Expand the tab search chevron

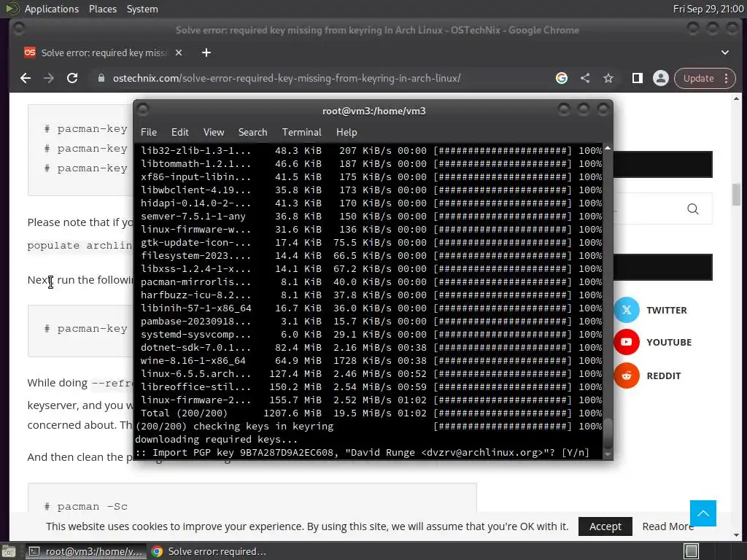tap(725, 52)
